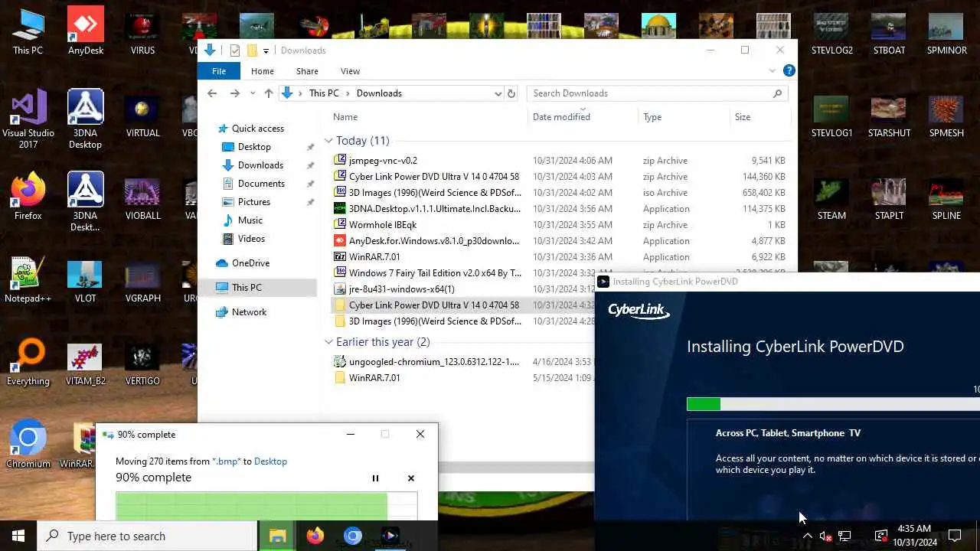Switch to the Home ribbon tab
This screenshot has width=980, height=551.
(x=262, y=71)
